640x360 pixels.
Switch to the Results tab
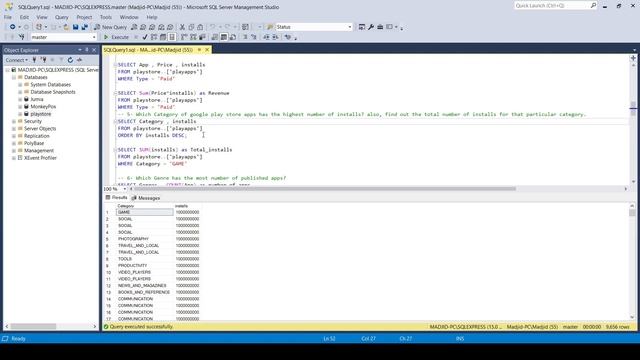116,198
